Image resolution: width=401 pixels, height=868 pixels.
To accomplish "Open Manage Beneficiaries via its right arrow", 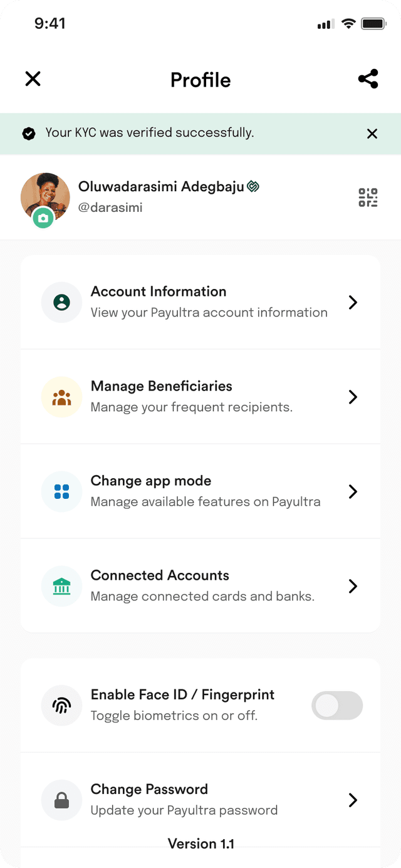I will [x=353, y=397].
